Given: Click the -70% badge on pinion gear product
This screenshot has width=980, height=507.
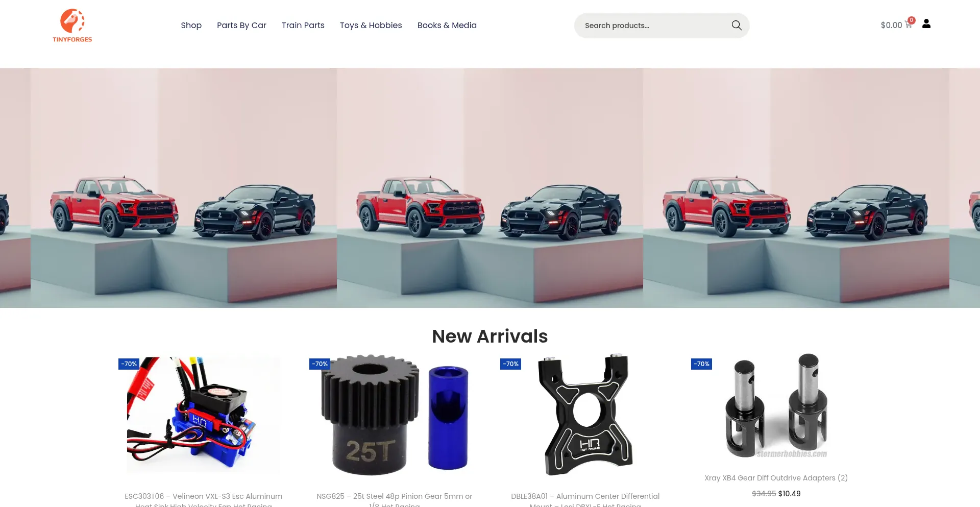Looking at the screenshot, I should 320,364.
